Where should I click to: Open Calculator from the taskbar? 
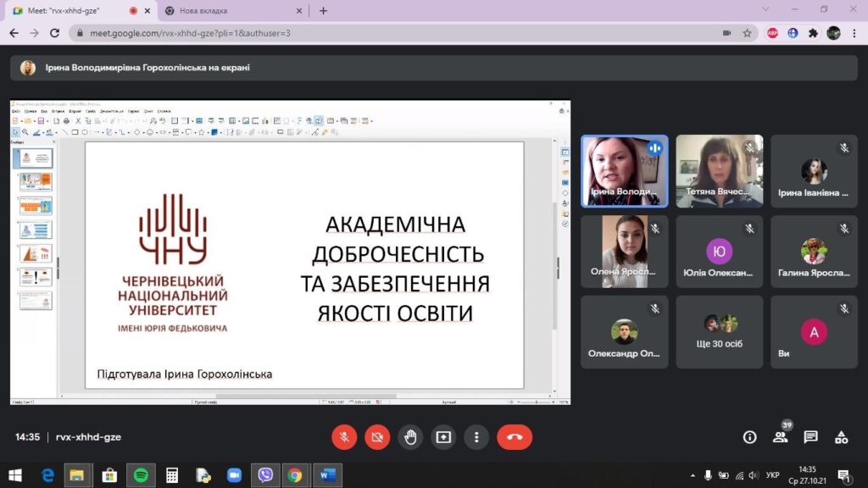[172, 475]
